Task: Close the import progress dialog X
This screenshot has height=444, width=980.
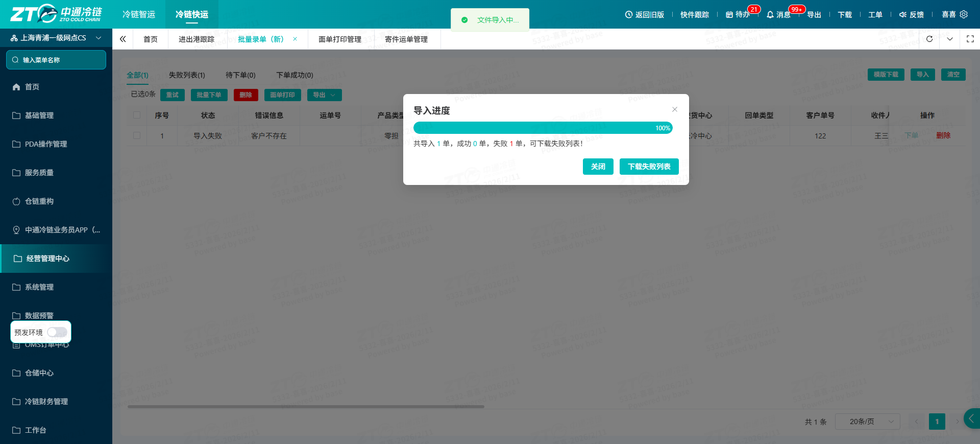Action: point(675,109)
